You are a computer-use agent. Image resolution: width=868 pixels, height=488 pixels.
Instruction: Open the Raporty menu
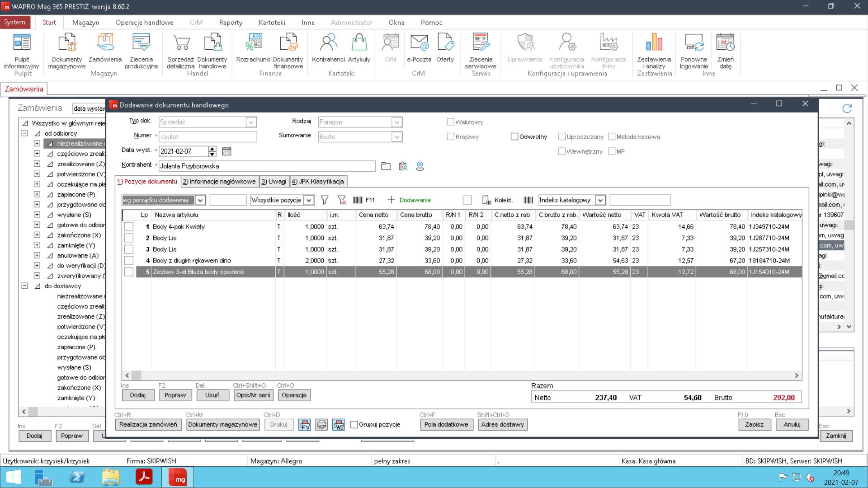(x=231, y=23)
